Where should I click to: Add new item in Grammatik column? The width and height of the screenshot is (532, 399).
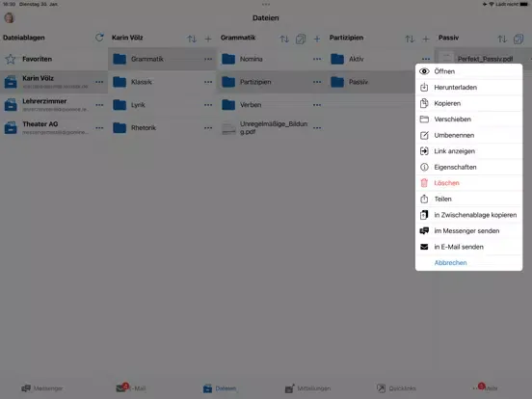point(317,39)
